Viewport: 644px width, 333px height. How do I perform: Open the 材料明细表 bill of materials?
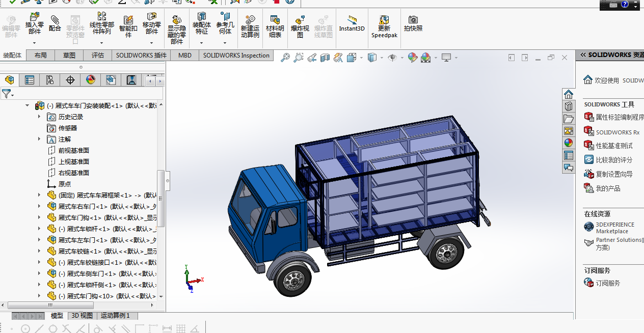[x=275, y=26]
